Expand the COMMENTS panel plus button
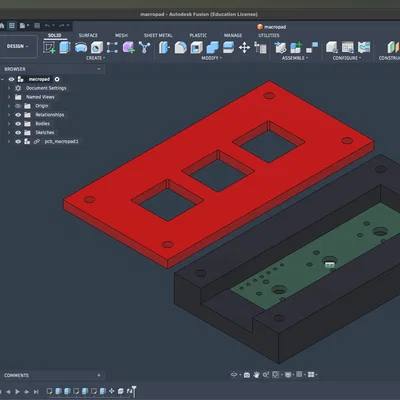The image size is (400, 400). pos(99,375)
